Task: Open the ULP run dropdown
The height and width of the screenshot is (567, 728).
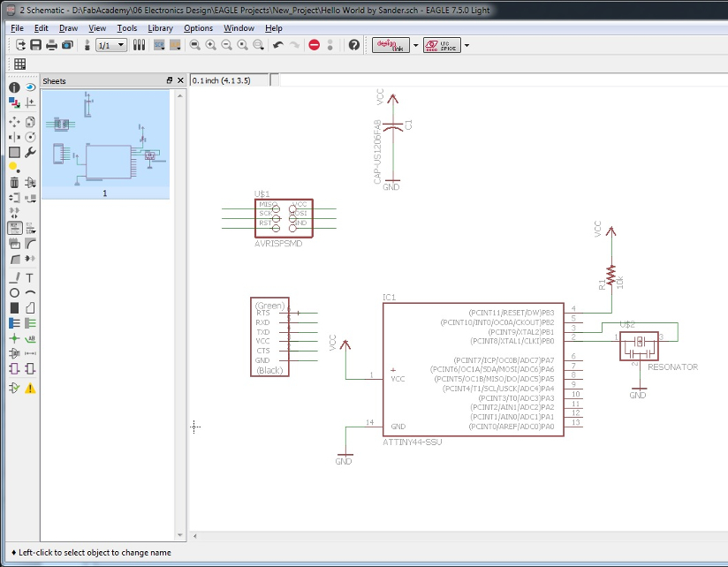Action: pyautogui.click(x=175, y=45)
